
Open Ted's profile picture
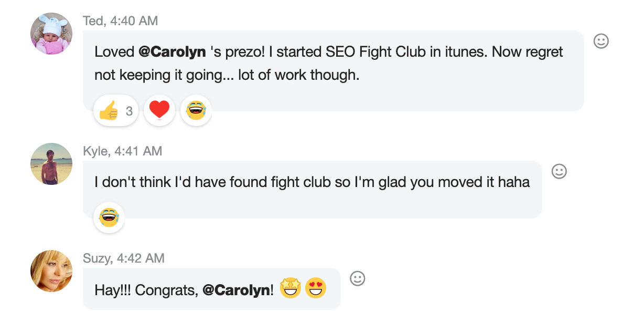51,34
